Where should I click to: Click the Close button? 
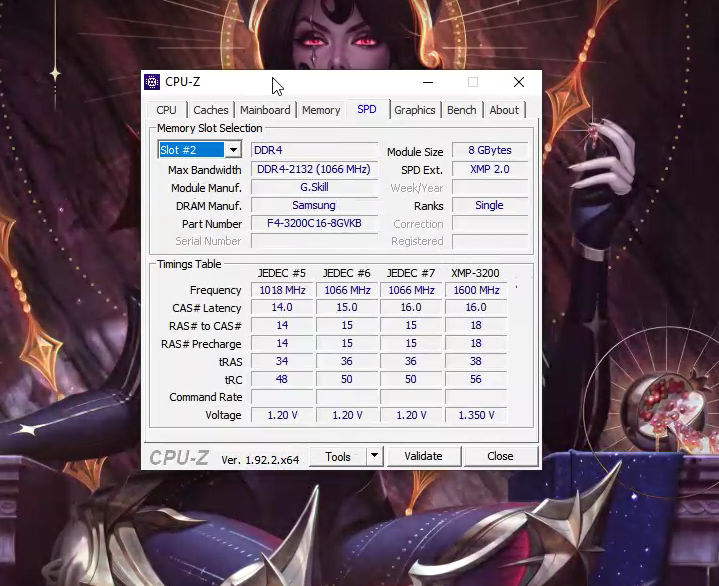tap(500, 456)
